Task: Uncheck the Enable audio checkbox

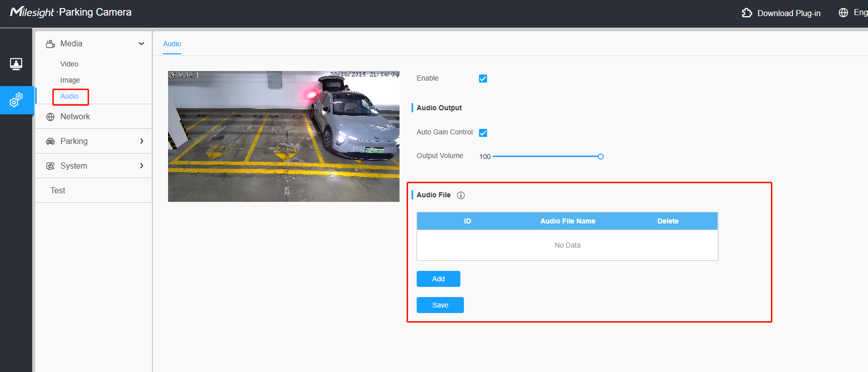Action: [x=483, y=79]
